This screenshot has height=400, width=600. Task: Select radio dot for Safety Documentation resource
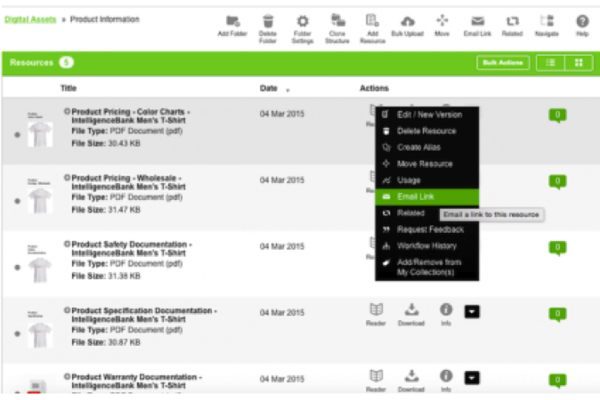point(17,267)
